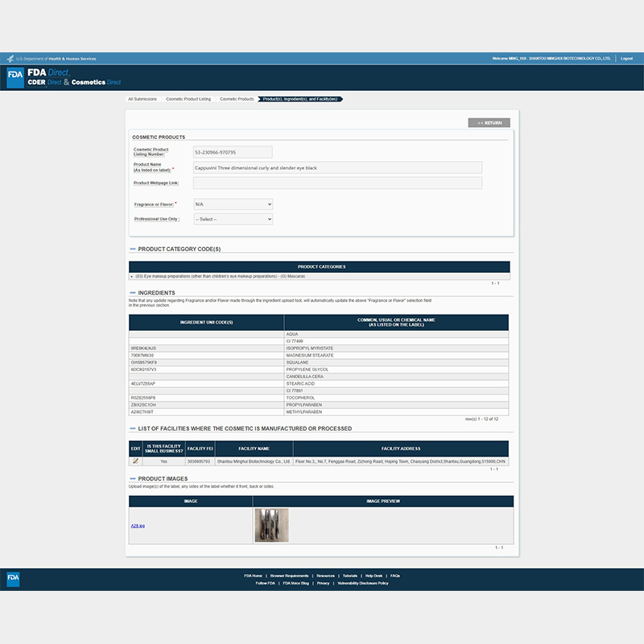The image size is (644, 644).
Task: Click the FDA logo in the footer
Action: point(13,579)
